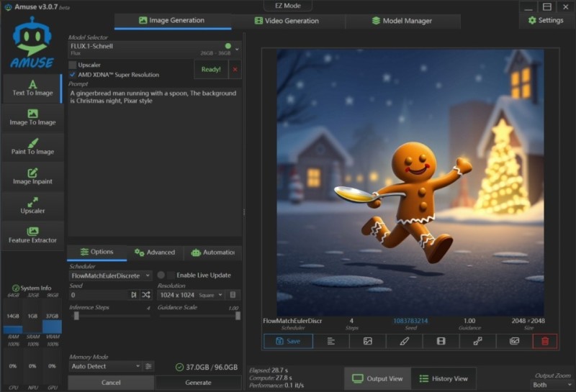The image size is (576, 392).
Task: Open the FlowMatchEulerDiscrete scheduler dropdown
Action: (110, 275)
